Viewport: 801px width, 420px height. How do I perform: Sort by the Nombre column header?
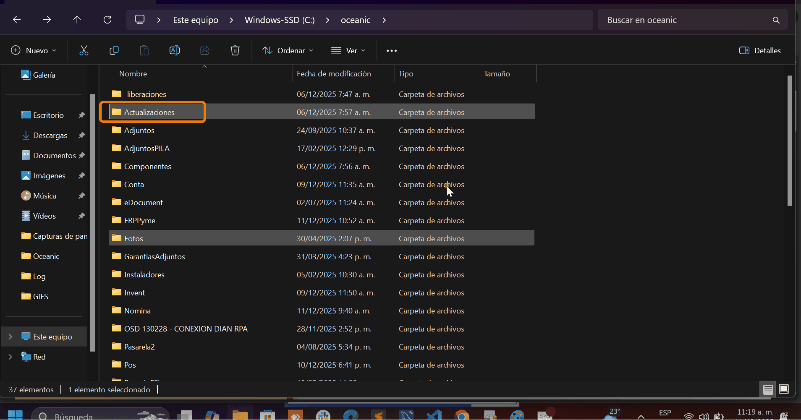pos(133,74)
